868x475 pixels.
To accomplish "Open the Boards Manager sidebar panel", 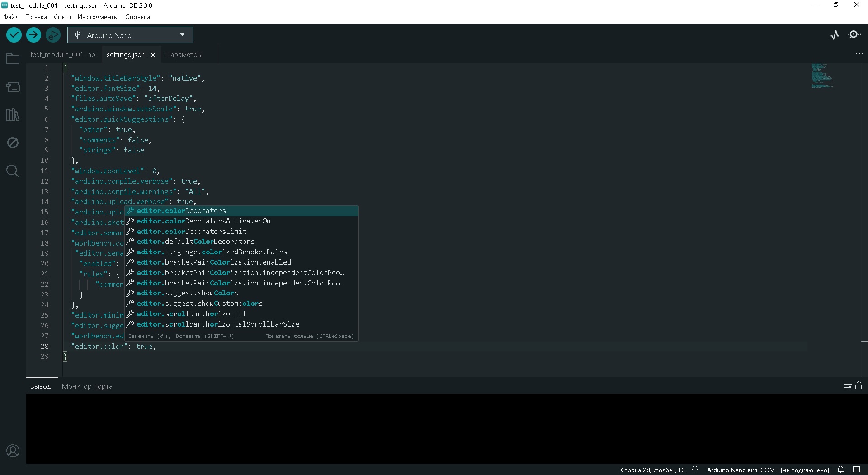I will click(13, 87).
